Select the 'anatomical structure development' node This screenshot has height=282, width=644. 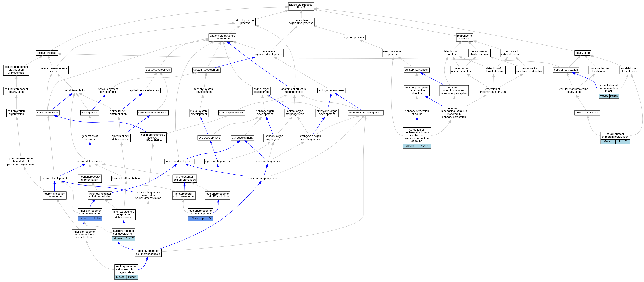pyautogui.click(x=222, y=37)
